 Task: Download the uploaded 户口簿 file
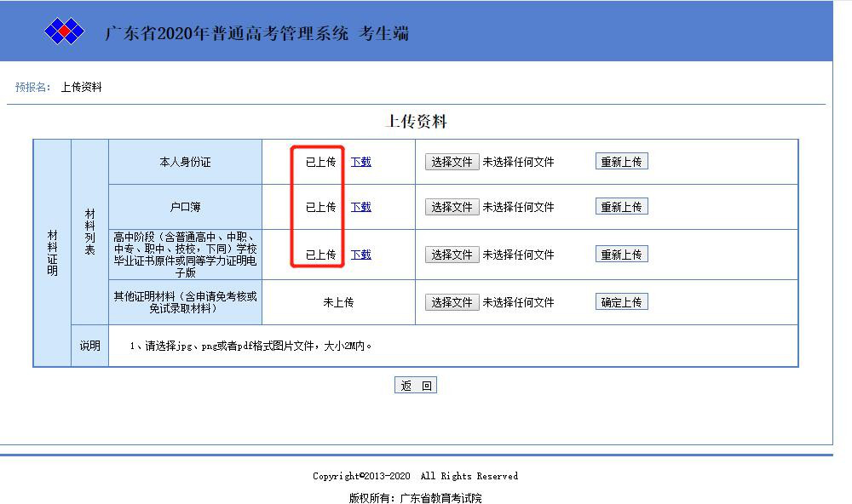pyautogui.click(x=360, y=207)
